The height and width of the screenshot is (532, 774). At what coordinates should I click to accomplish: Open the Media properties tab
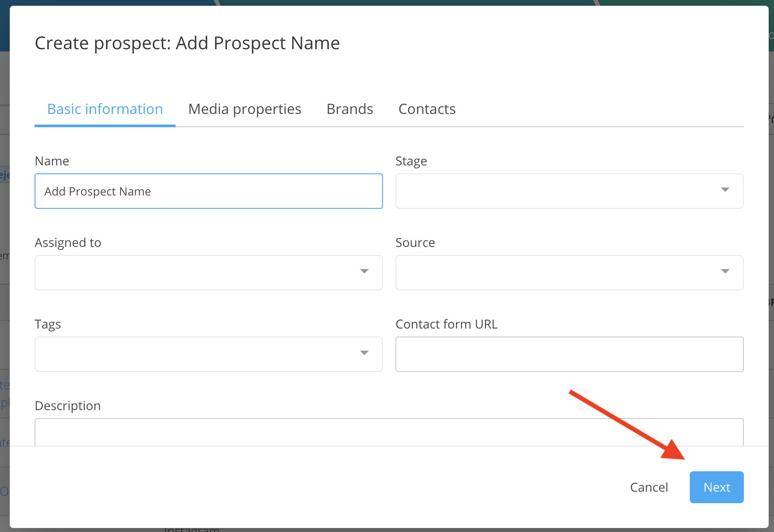pyautogui.click(x=245, y=109)
